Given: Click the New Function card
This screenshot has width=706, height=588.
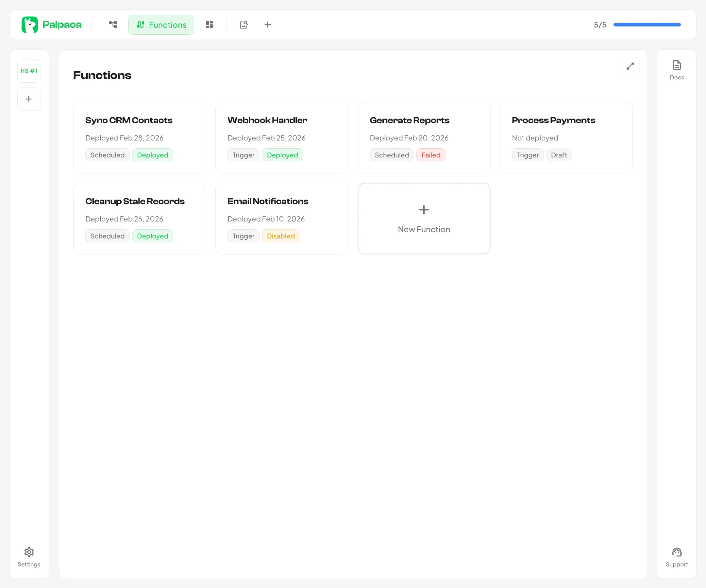Looking at the screenshot, I should tap(424, 219).
